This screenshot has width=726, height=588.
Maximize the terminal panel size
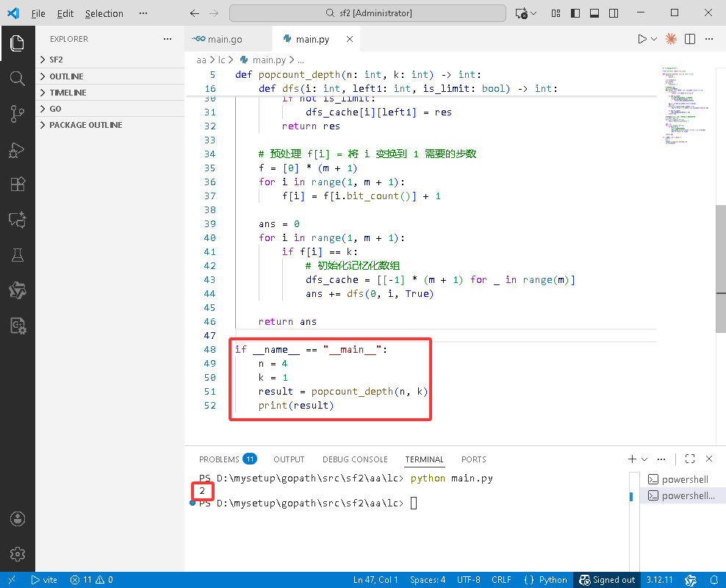click(690, 459)
